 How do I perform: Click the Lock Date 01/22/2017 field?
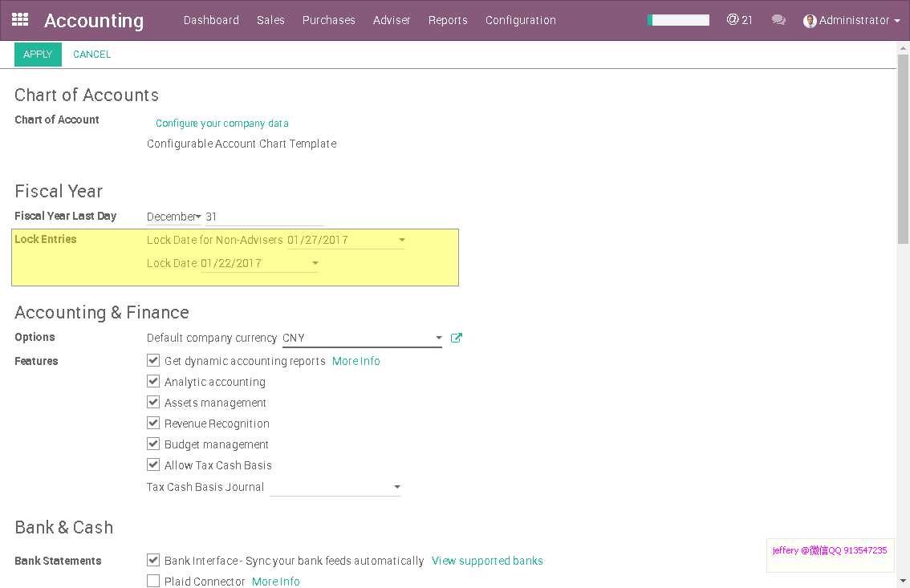[x=259, y=263]
